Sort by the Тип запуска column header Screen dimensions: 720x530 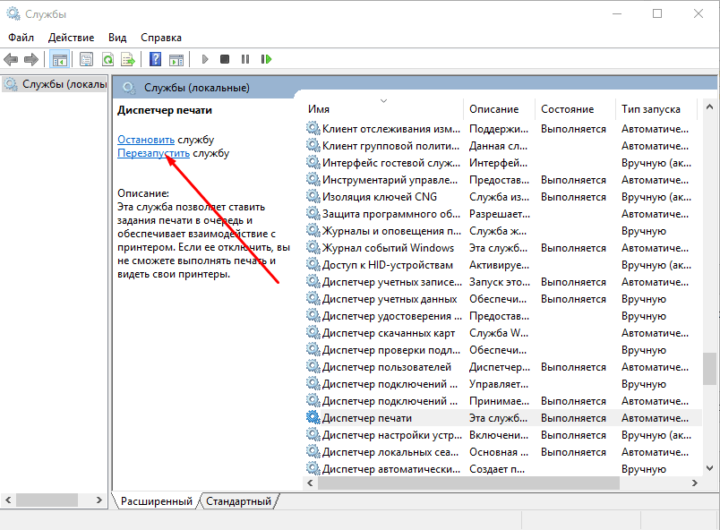(650, 109)
